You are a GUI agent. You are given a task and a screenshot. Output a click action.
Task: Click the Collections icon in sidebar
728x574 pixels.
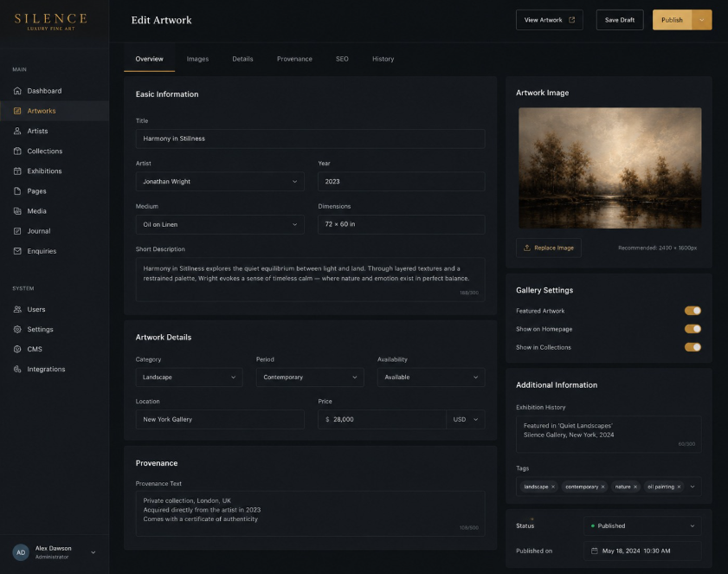pos(17,151)
